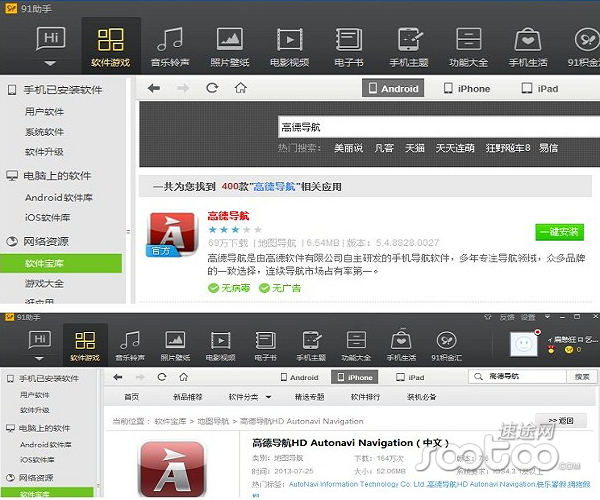Image resolution: width=600 pixels, height=500 pixels.
Task: Switch to iPhone tab in top window
Action: tap(467, 88)
